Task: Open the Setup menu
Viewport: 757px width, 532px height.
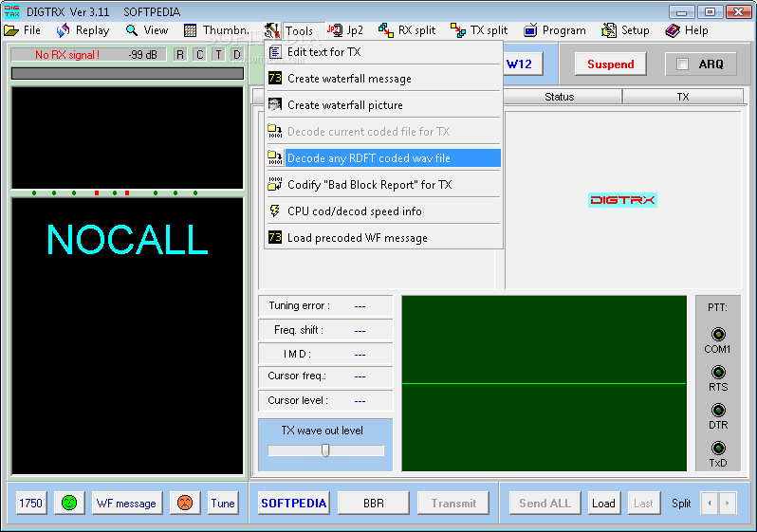Action: click(625, 30)
